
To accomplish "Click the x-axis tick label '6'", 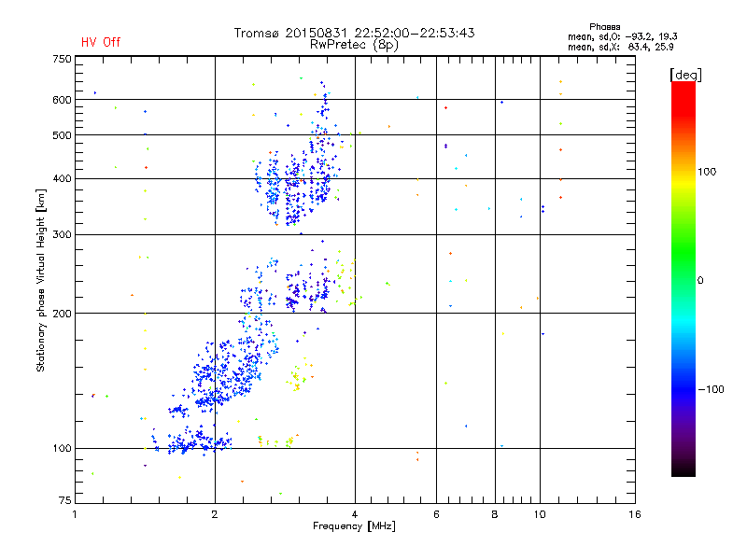I will [436, 514].
